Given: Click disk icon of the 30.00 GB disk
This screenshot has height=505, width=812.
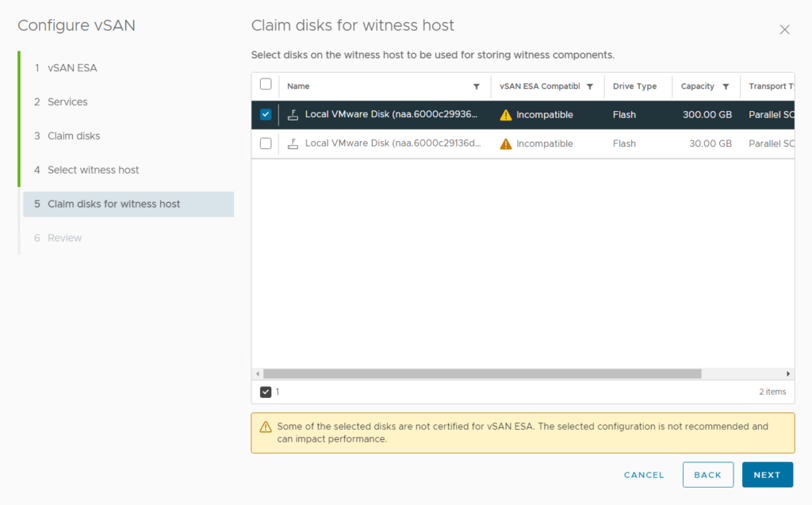Looking at the screenshot, I should pos(293,143).
